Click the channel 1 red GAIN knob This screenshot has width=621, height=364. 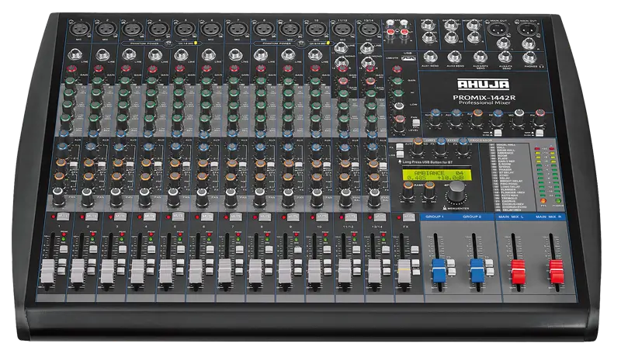[x=71, y=70]
